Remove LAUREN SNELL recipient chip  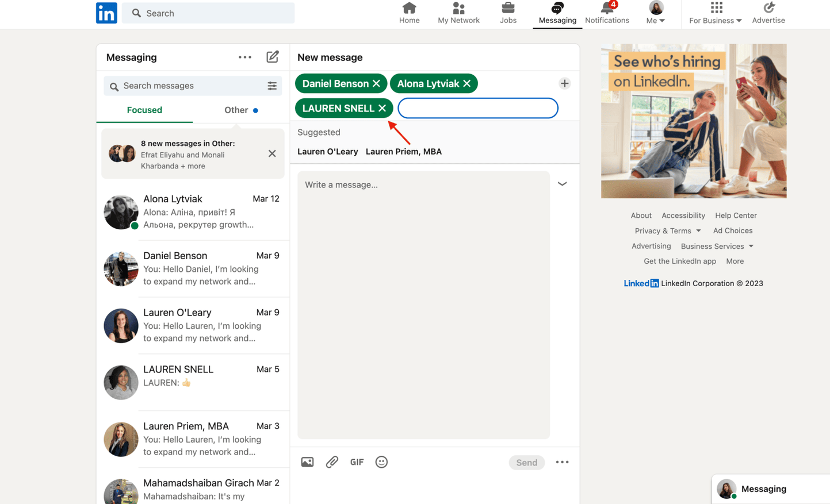pos(382,108)
